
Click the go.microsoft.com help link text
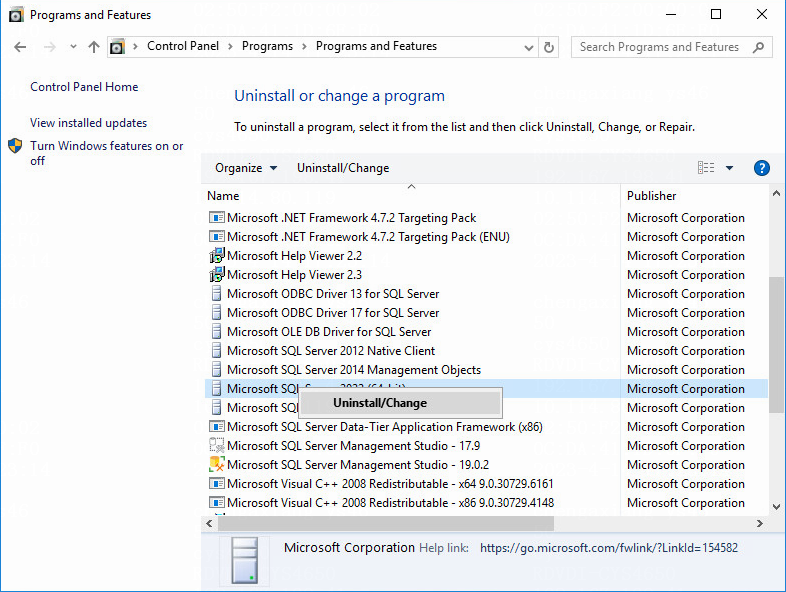tap(609, 548)
